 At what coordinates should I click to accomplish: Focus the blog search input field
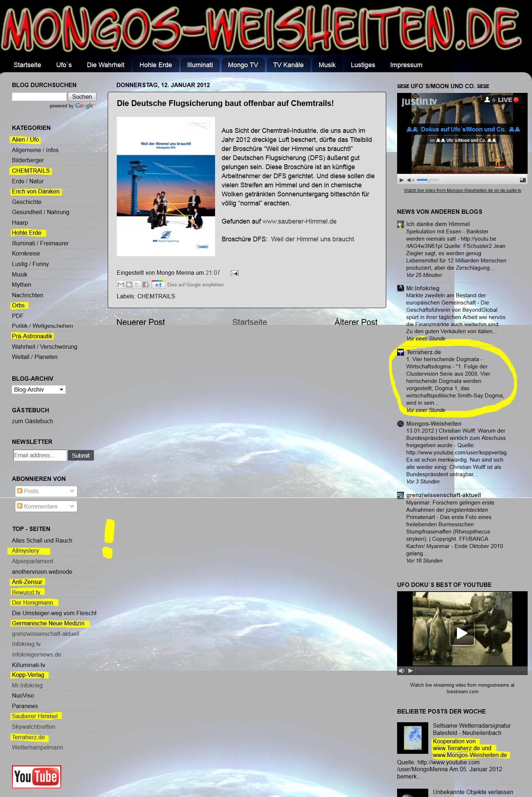pos(39,97)
